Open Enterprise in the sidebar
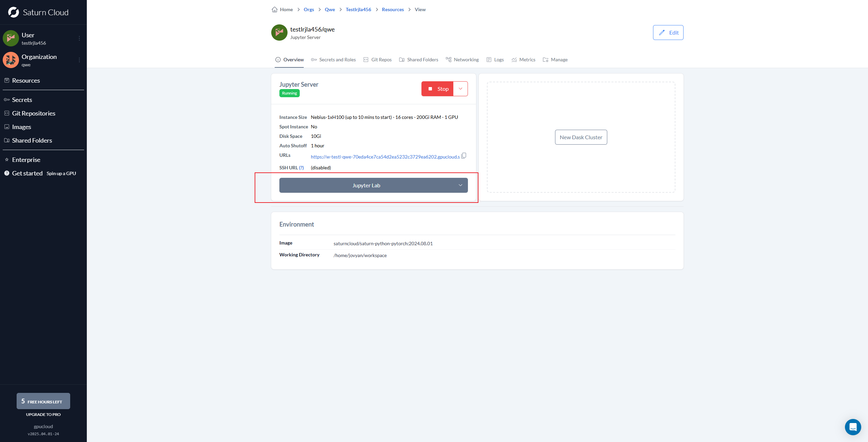 pyautogui.click(x=26, y=160)
